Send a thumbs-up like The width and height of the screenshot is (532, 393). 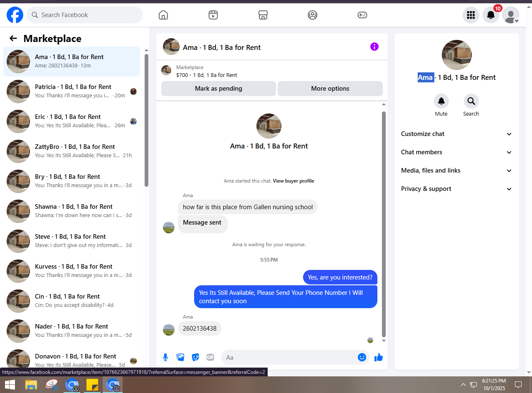pyautogui.click(x=379, y=357)
